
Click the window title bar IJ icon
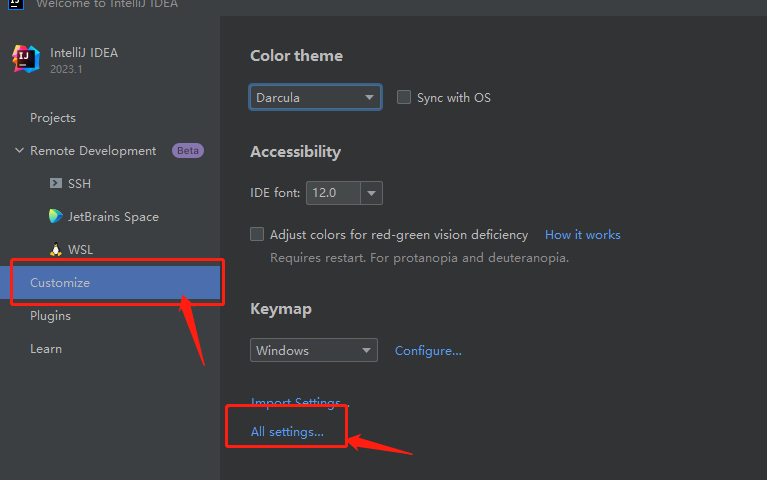click(x=16, y=4)
